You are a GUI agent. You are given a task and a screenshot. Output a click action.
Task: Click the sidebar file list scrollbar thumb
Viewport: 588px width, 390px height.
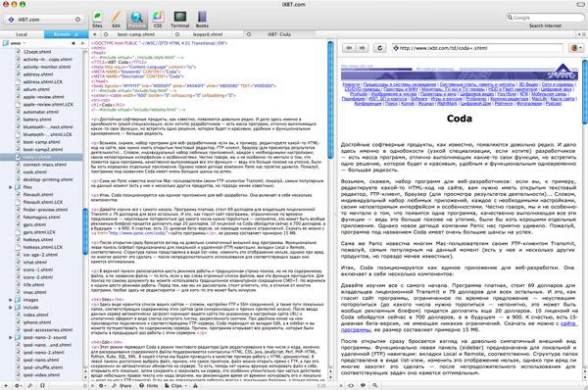click(x=85, y=231)
